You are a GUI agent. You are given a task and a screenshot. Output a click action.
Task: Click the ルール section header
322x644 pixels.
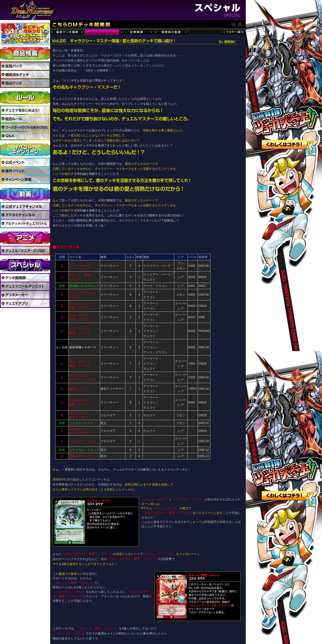coord(25,98)
